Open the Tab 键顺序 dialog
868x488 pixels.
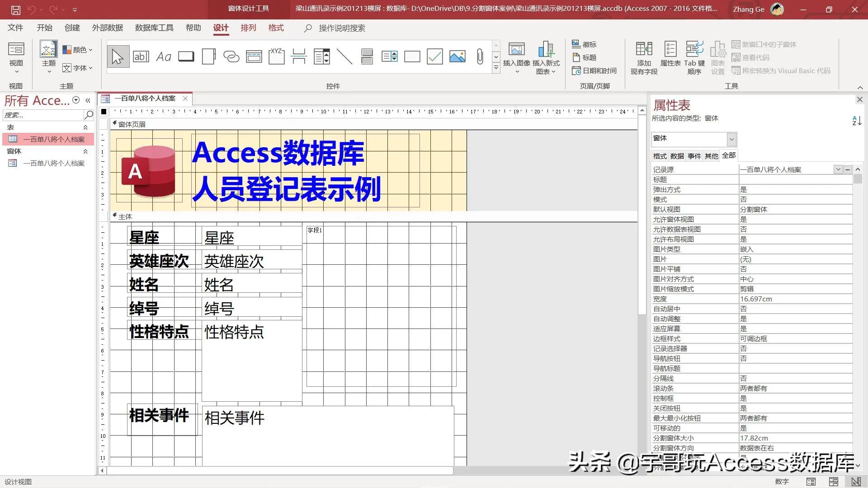(694, 57)
